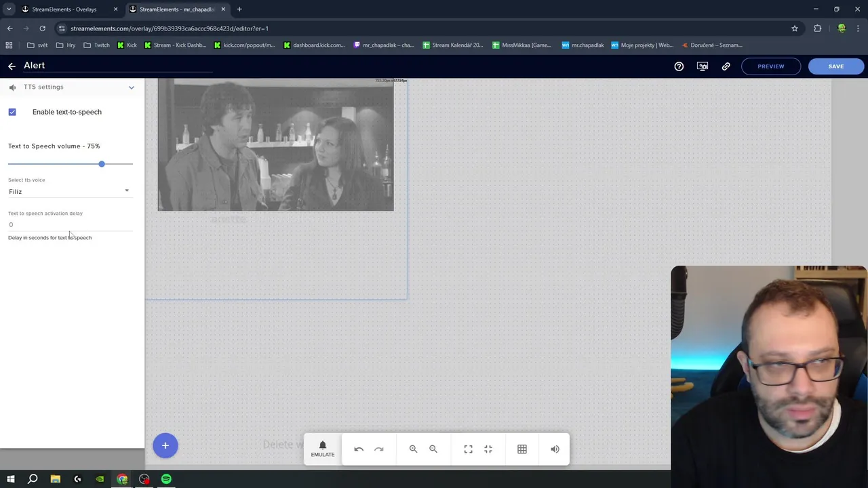Zoom in on the overlay canvas
This screenshot has height=488, width=868.
tap(413, 449)
